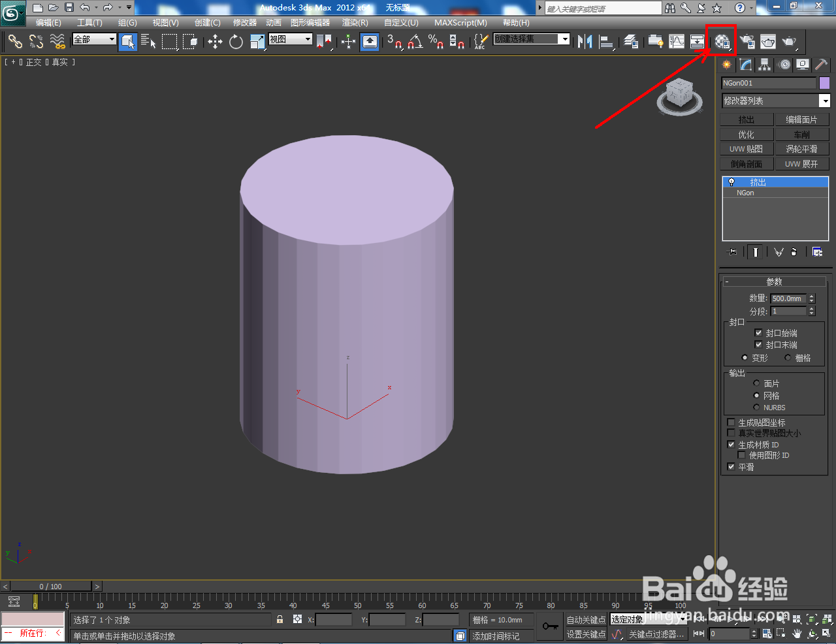The height and width of the screenshot is (644, 836).
Task: Toggle the 封口始端 checkbox
Action: point(758,333)
